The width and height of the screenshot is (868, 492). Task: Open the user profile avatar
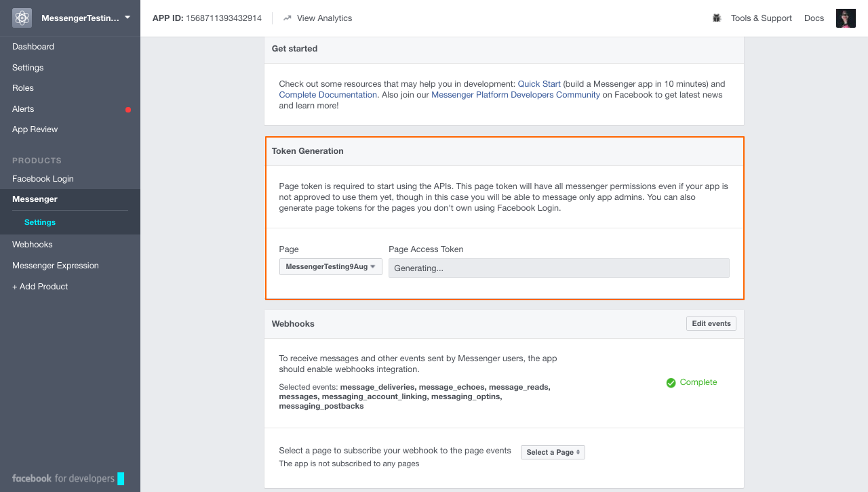click(x=846, y=18)
